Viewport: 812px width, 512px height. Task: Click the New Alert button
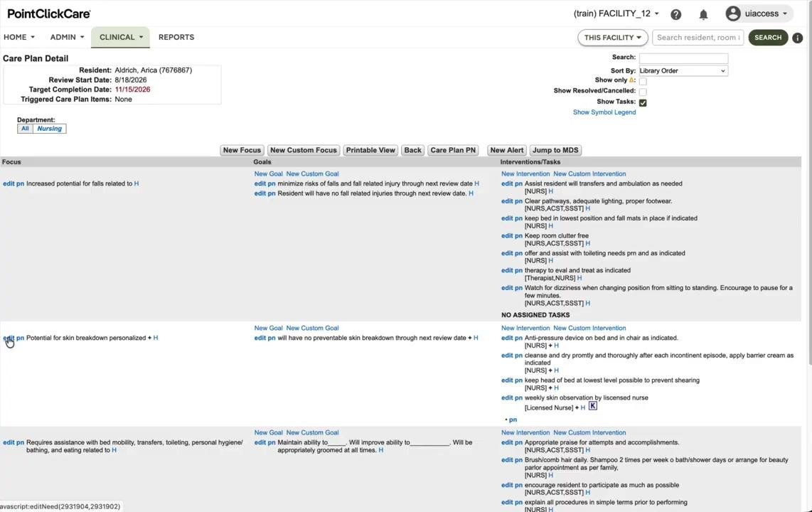tap(507, 150)
